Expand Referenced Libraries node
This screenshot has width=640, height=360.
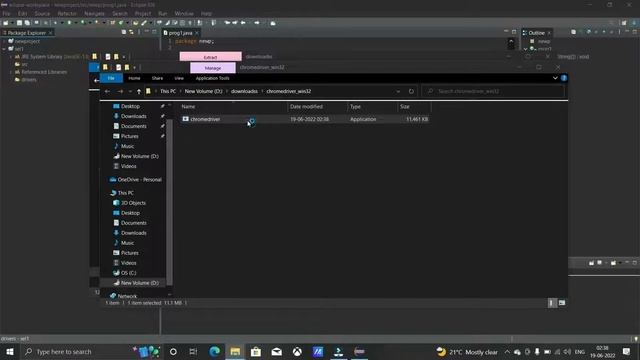pyautogui.click(x=11, y=72)
